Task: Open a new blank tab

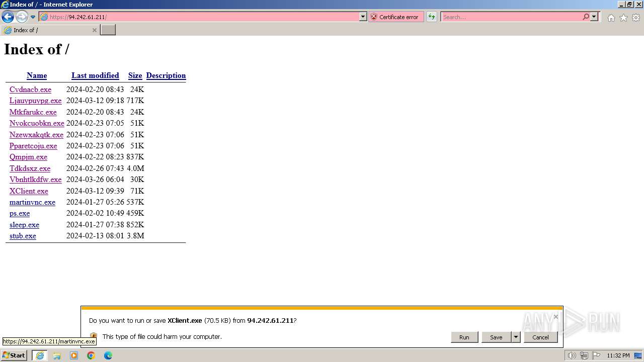Action: (x=108, y=30)
